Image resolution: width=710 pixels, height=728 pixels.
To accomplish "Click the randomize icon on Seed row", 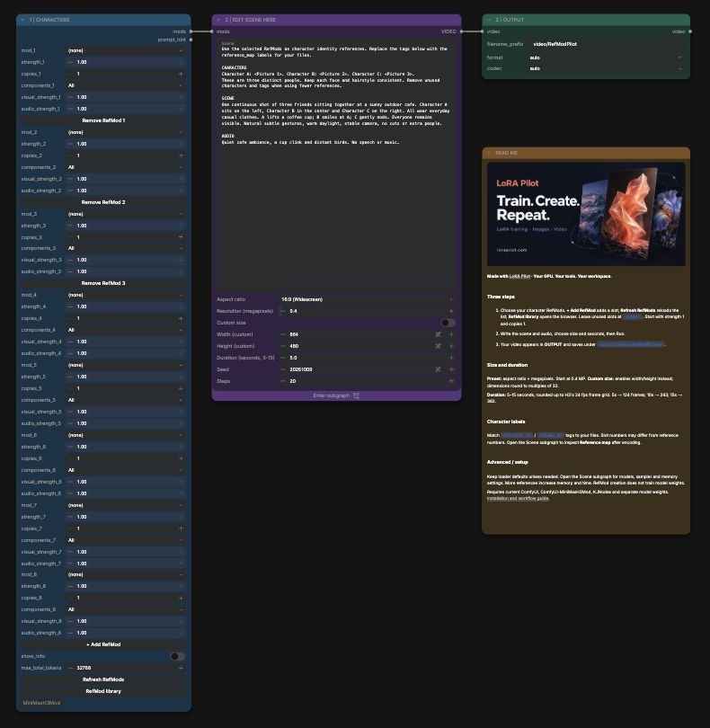I will point(438,369).
